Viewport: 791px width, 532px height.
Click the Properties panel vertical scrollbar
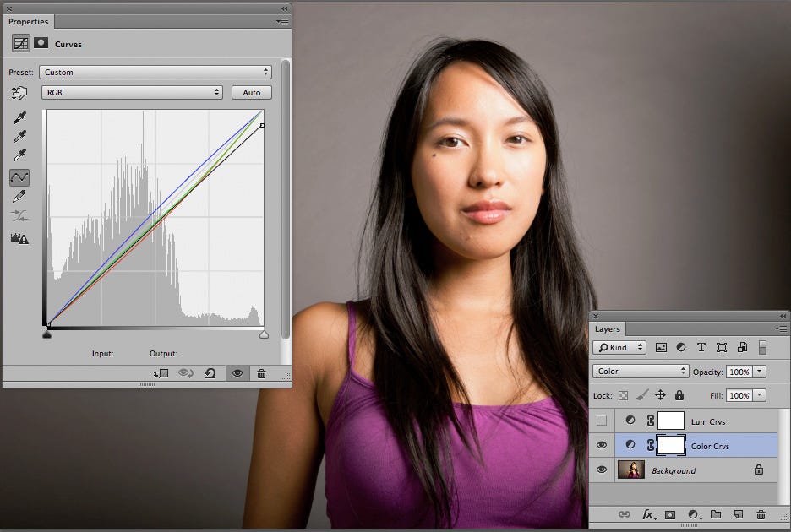[x=286, y=199]
